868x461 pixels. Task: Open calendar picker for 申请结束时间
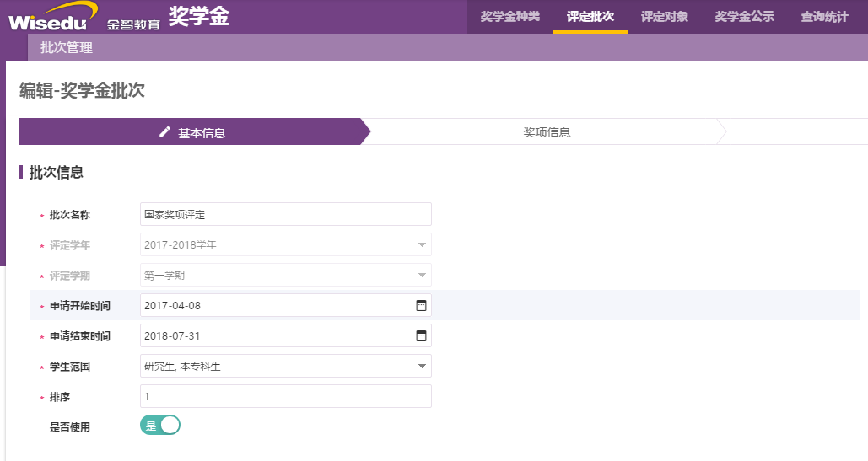421,336
